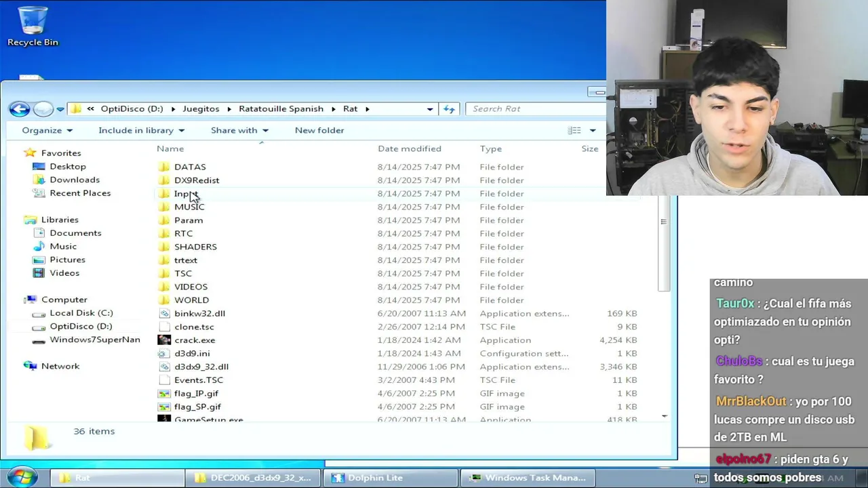Screen dimensions: 868x488
Task: Open recent locations dropdown beside forward arrow
Action: 60,109
